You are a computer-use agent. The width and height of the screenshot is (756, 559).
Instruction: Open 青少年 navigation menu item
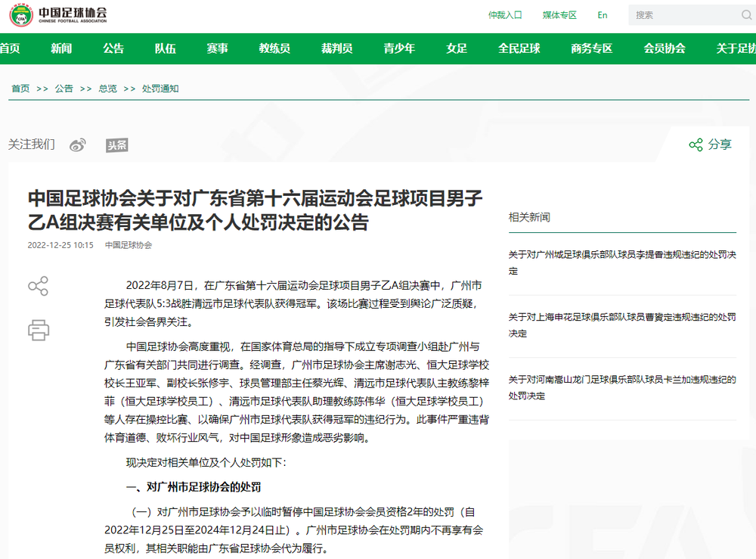399,48
